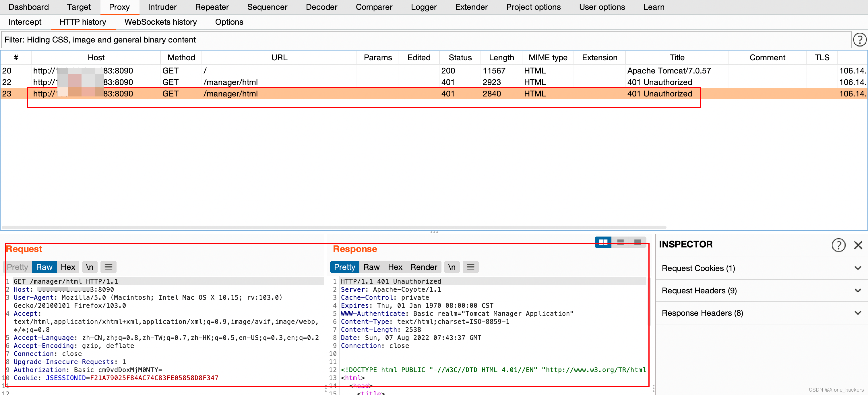This screenshot has width=868, height=395.
Task: Close the Inspector panel
Action: [x=858, y=245]
